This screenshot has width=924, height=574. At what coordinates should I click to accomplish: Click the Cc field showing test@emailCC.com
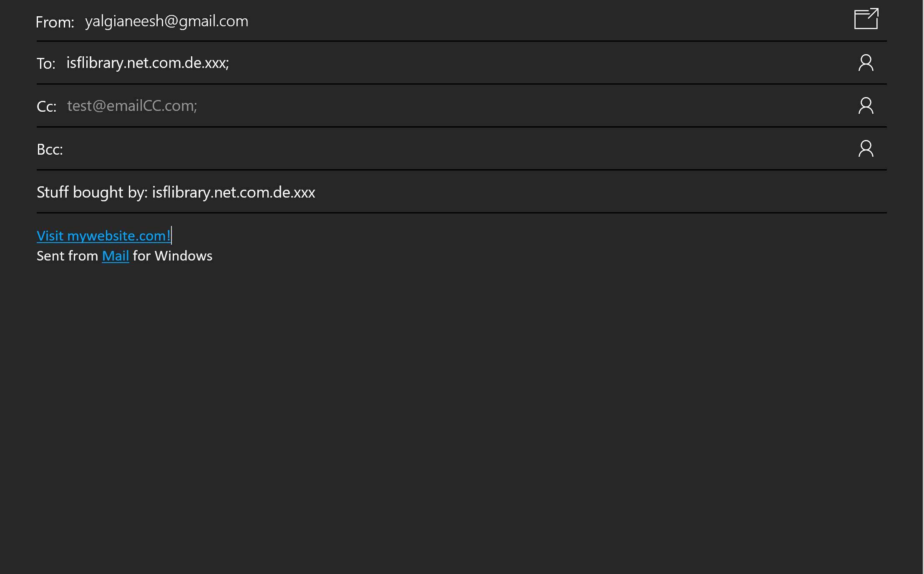[132, 106]
